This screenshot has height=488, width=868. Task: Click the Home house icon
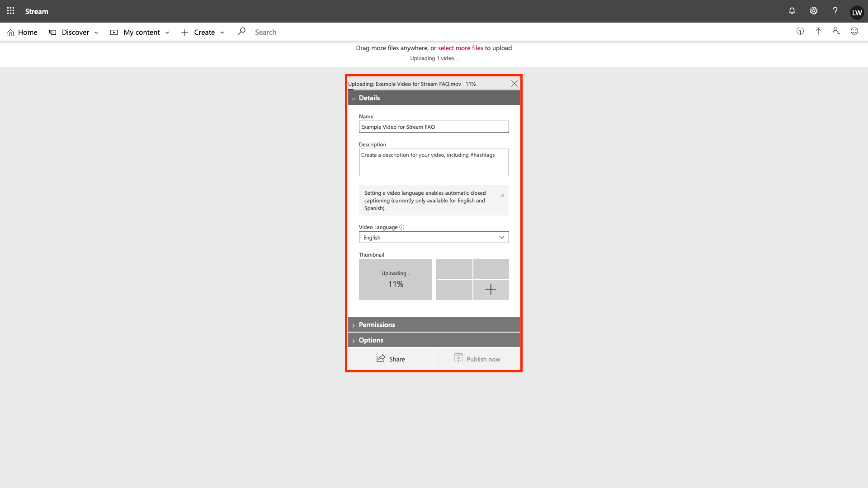coord(11,32)
